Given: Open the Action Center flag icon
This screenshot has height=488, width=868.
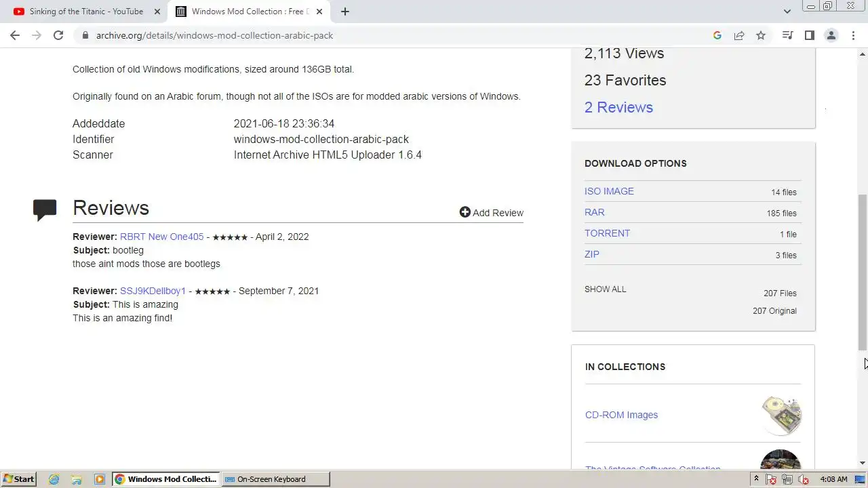Looking at the screenshot, I should click(771, 479).
